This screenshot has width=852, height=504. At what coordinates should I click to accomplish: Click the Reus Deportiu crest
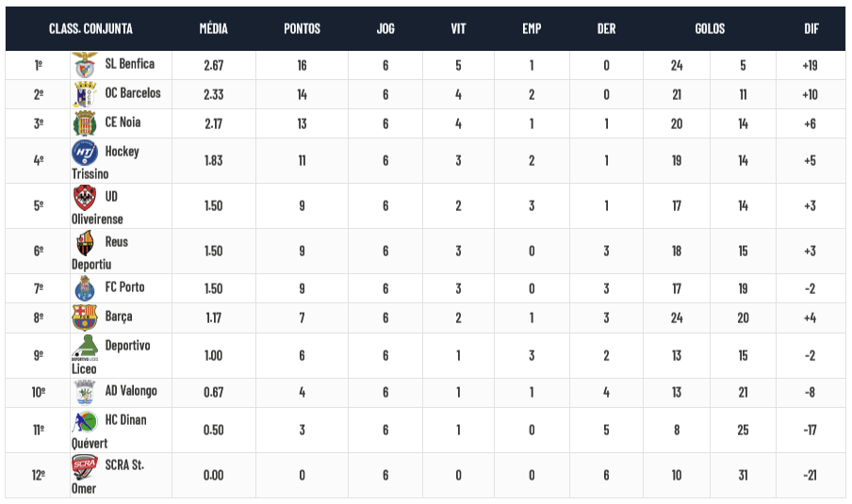tap(85, 243)
